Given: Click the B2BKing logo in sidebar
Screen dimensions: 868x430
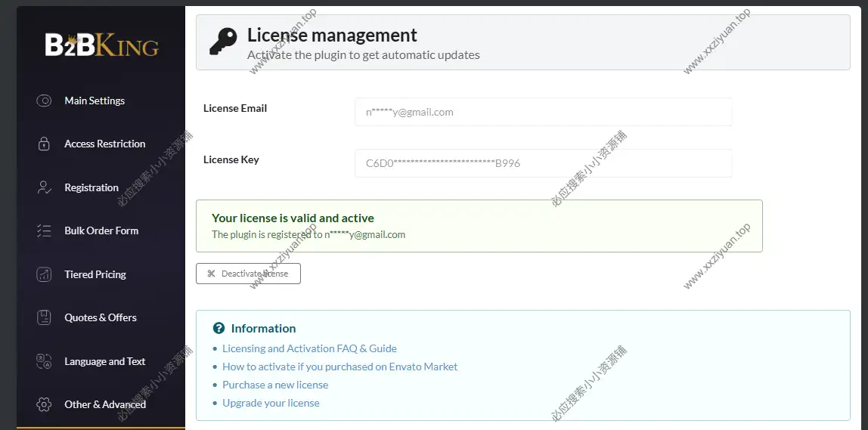Looking at the screenshot, I should pos(101,46).
